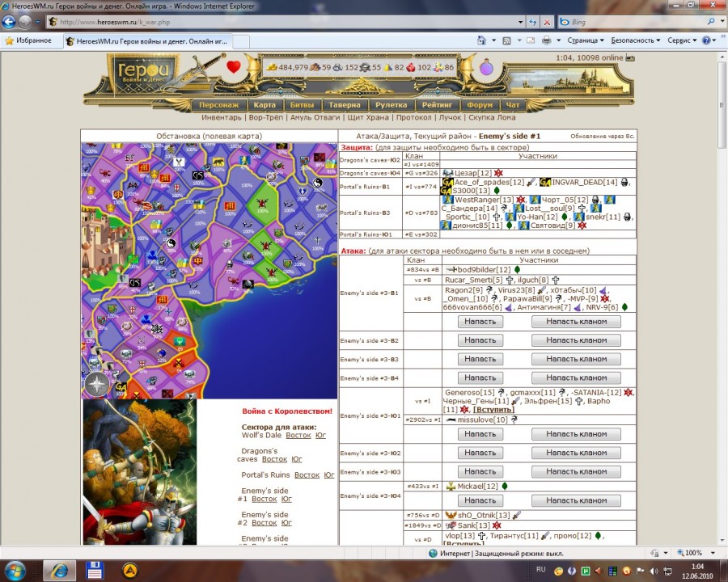The height and width of the screenshot is (582, 728).
Task: Open the Карта menu tab
Action: [x=265, y=105]
